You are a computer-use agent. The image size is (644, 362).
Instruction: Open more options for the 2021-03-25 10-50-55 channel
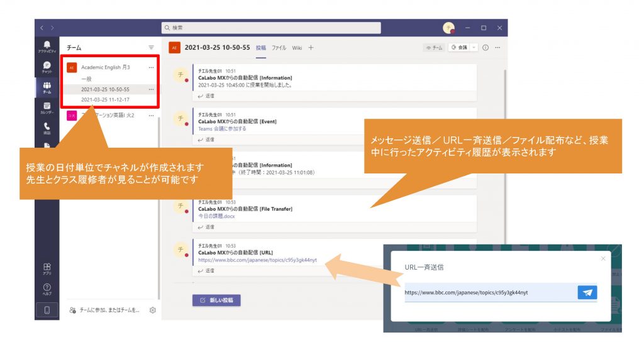151,89
